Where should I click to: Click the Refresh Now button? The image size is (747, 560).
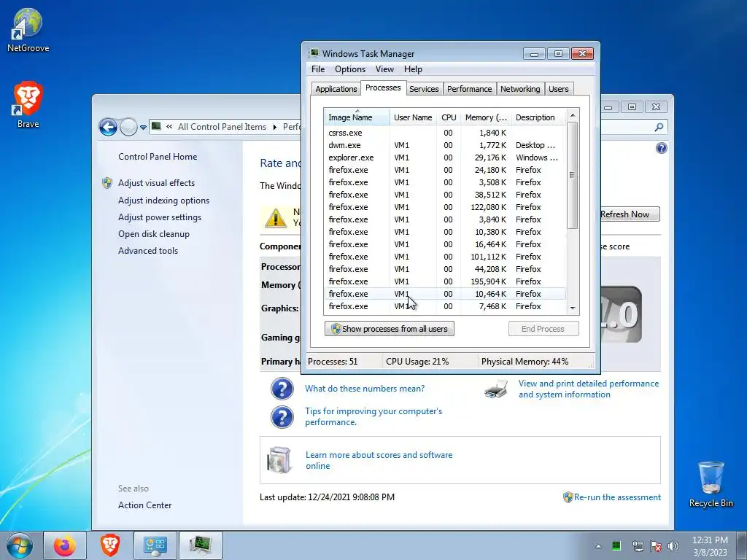[x=629, y=214]
